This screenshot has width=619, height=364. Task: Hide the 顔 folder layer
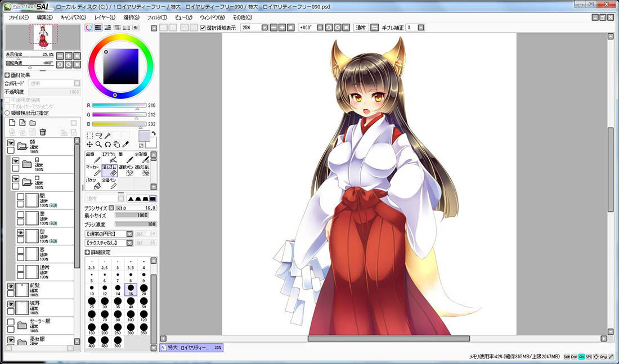click(11, 143)
